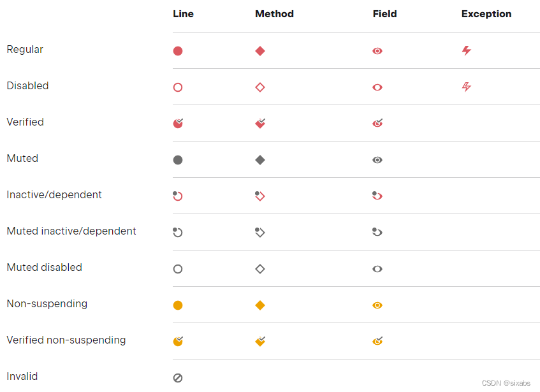This screenshot has height=392, width=540.
Task: Click the verified non-suspending field orange icon
Action: click(377, 341)
